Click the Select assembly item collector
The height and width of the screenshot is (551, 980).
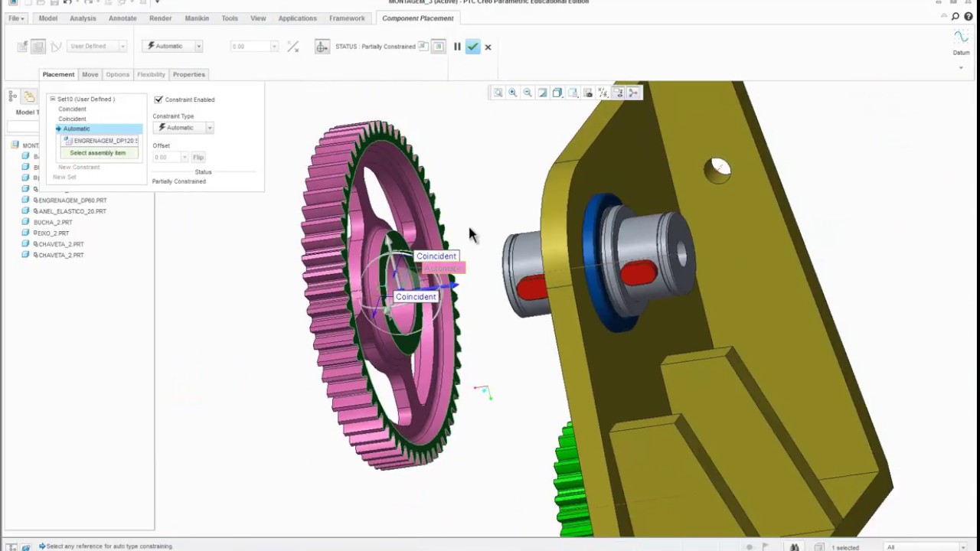coord(98,153)
